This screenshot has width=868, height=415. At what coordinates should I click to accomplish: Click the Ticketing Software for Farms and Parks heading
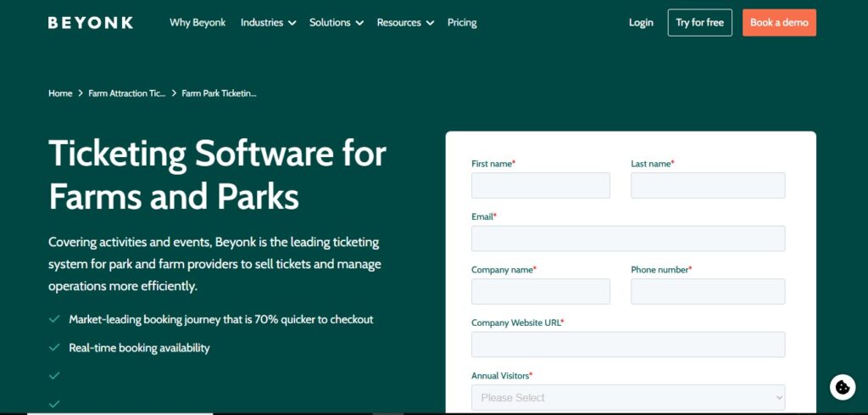[217, 174]
